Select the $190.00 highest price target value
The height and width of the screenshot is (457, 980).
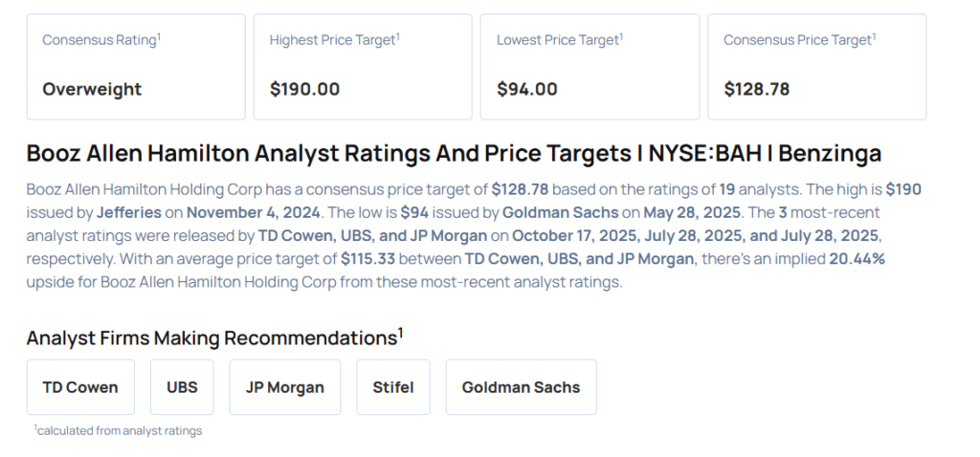click(x=304, y=89)
